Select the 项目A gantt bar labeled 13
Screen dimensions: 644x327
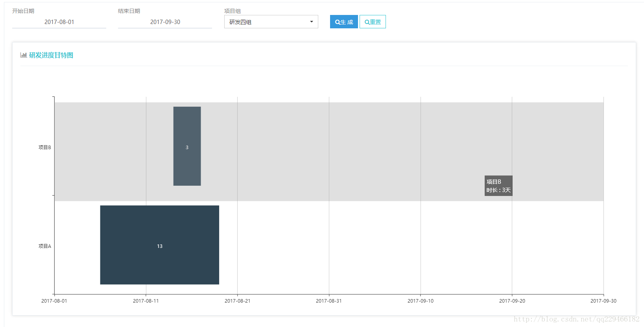[x=160, y=245]
